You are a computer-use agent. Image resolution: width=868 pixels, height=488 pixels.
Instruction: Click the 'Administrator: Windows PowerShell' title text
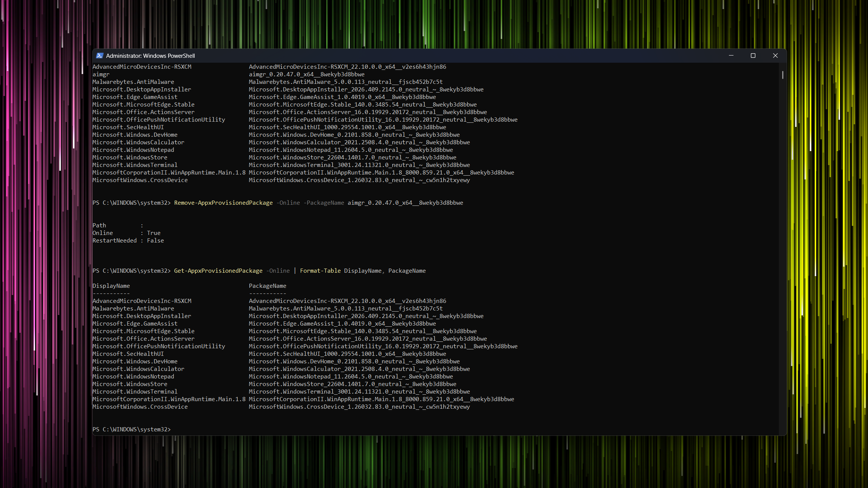click(x=150, y=56)
